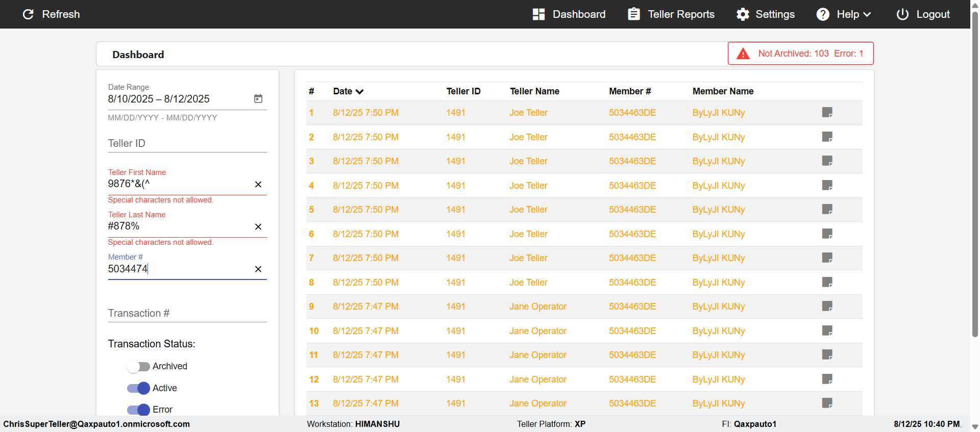Open note icon for row 5

tap(827, 209)
